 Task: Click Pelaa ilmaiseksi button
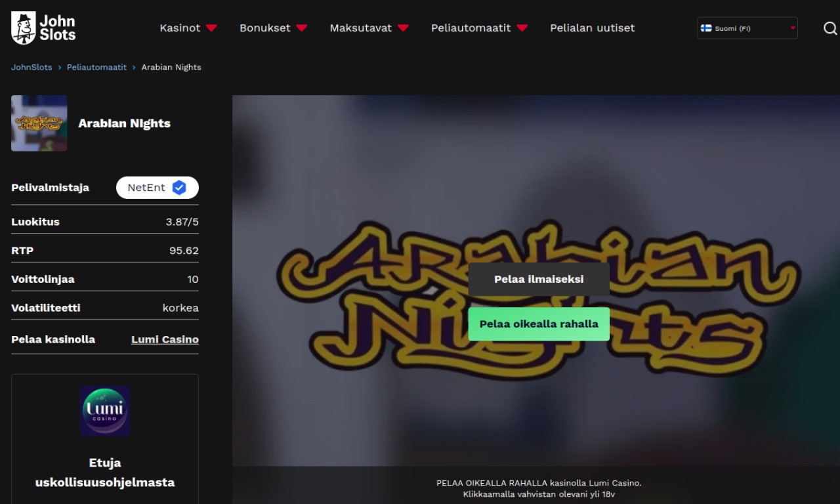click(539, 279)
